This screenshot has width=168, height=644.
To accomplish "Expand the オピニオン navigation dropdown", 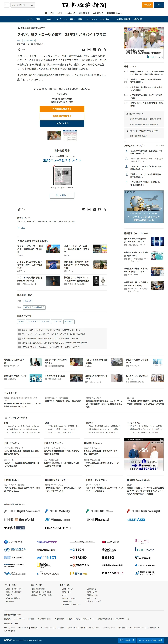I will coord(92,19).
